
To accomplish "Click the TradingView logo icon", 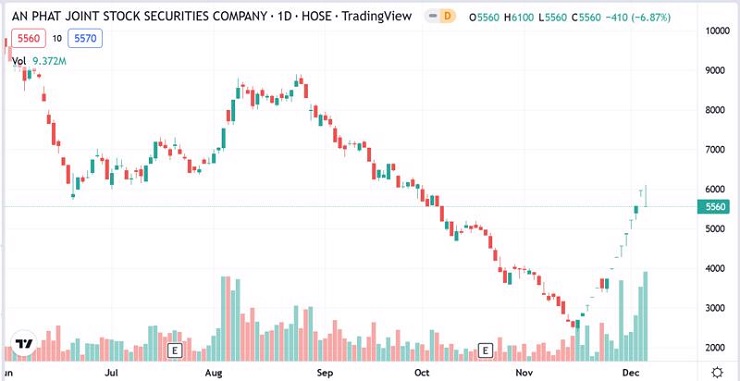I will (x=24, y=344).
